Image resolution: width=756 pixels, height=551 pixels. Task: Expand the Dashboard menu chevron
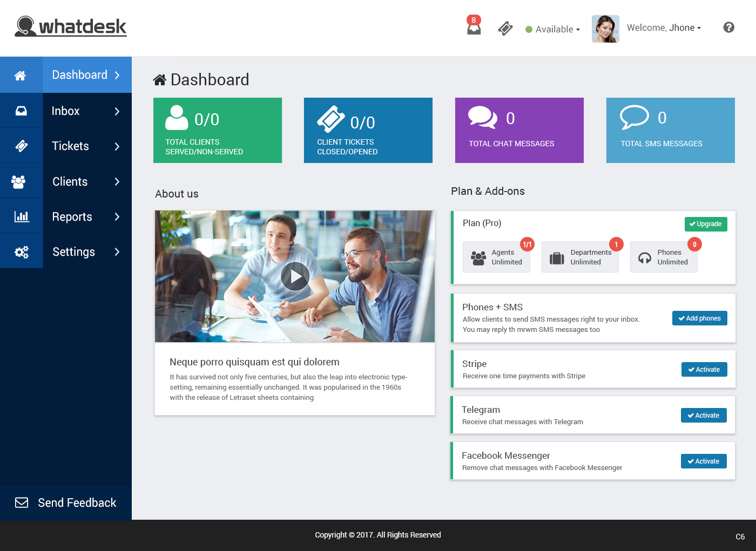click(118, 75)
